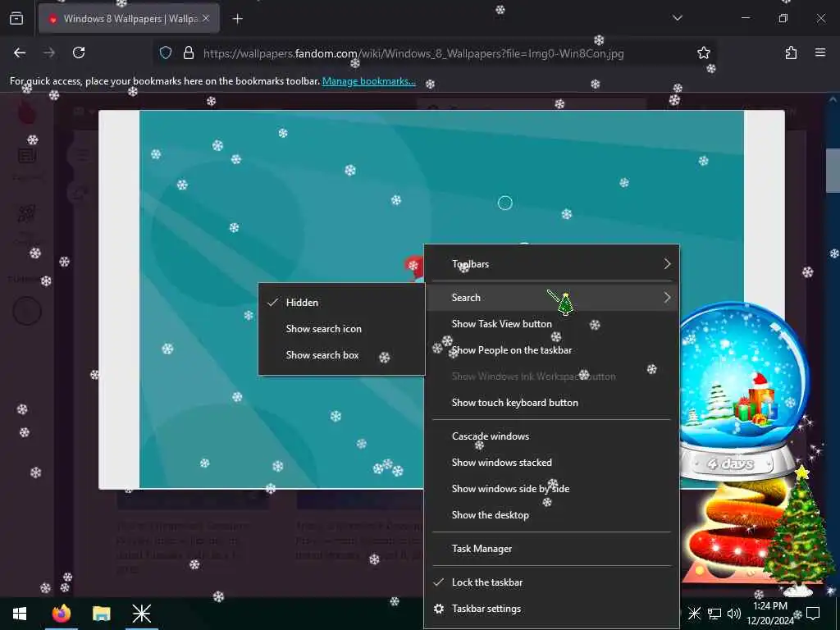840x630 pixels.
Task: Open Task Manager from the context menu
Action: click(552, 549)
